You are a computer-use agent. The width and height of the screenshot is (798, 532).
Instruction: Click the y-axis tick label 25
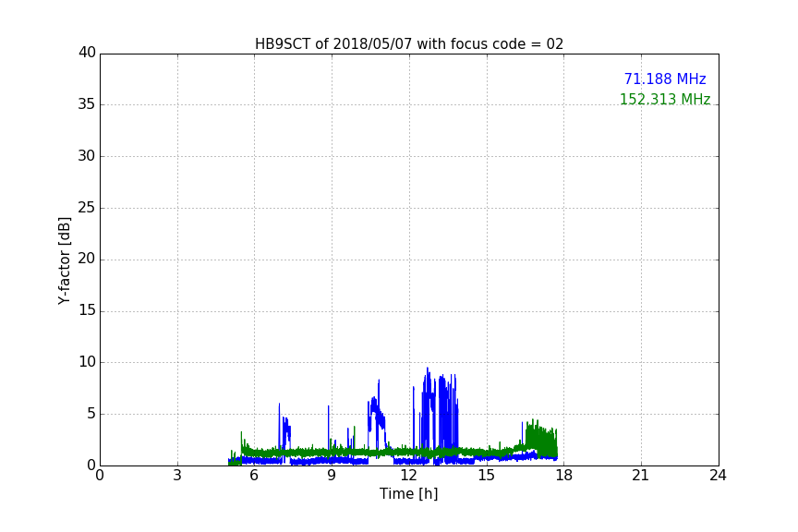(87, 208)
